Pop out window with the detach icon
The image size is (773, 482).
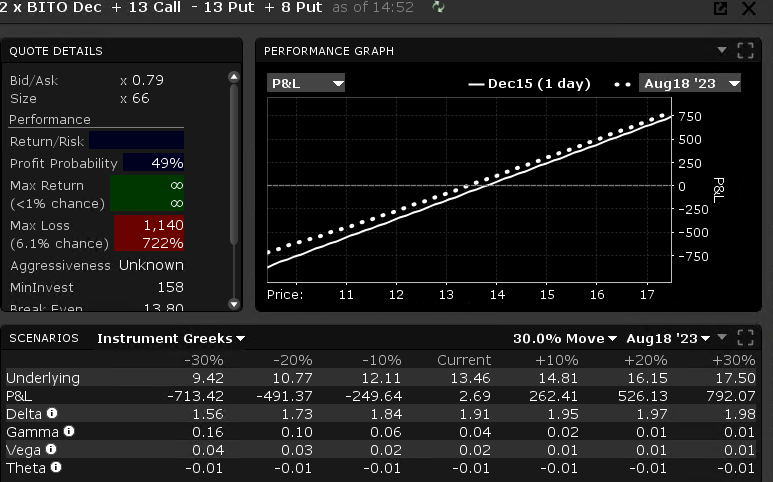click(x=720, y=9)
